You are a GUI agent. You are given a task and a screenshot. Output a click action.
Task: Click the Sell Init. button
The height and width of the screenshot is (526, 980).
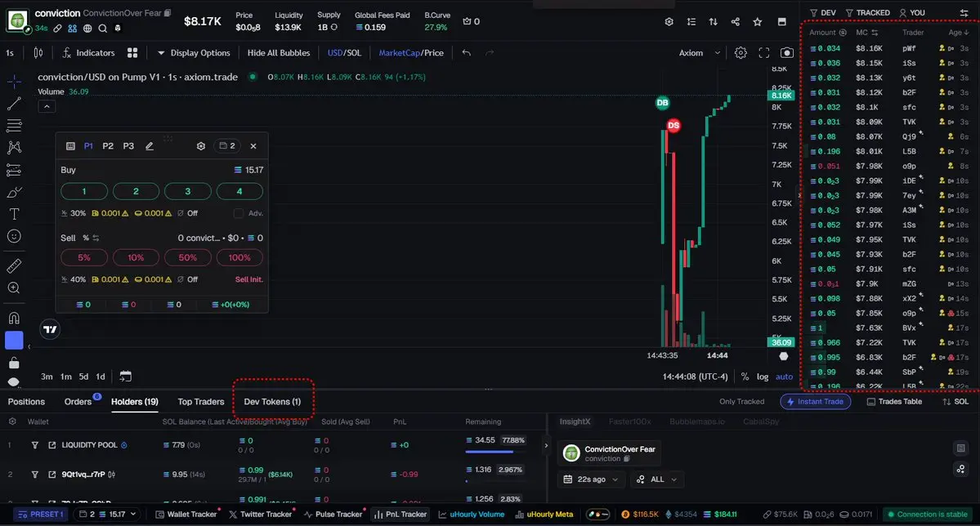(x=248, y=280)
